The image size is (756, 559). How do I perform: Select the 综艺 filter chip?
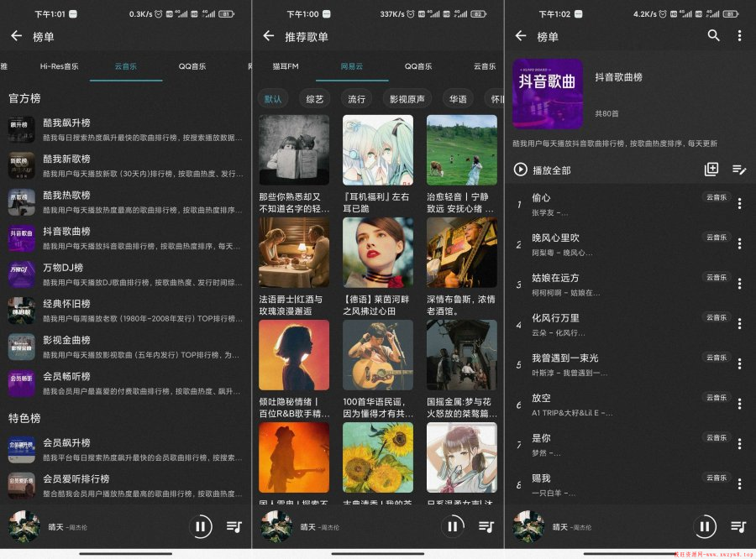315,99
